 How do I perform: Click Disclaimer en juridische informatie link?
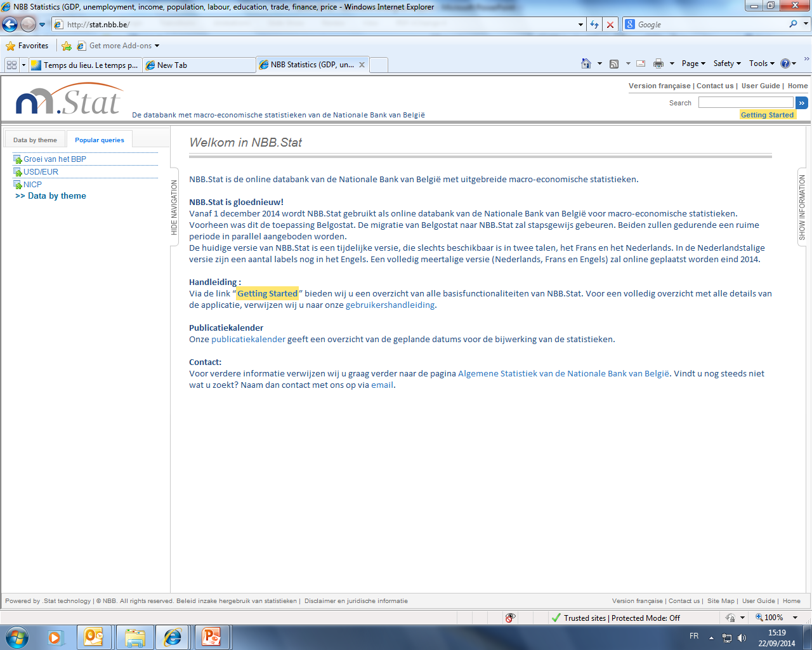click(356, 600)
